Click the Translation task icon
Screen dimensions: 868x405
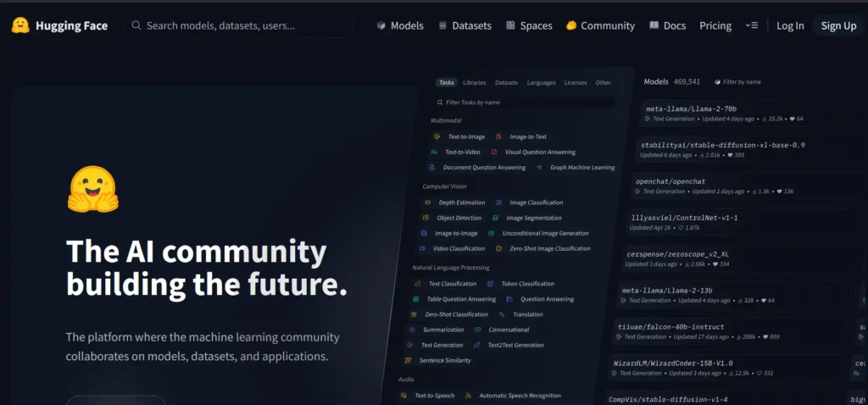pyautogui.click(x=502, y=314)
